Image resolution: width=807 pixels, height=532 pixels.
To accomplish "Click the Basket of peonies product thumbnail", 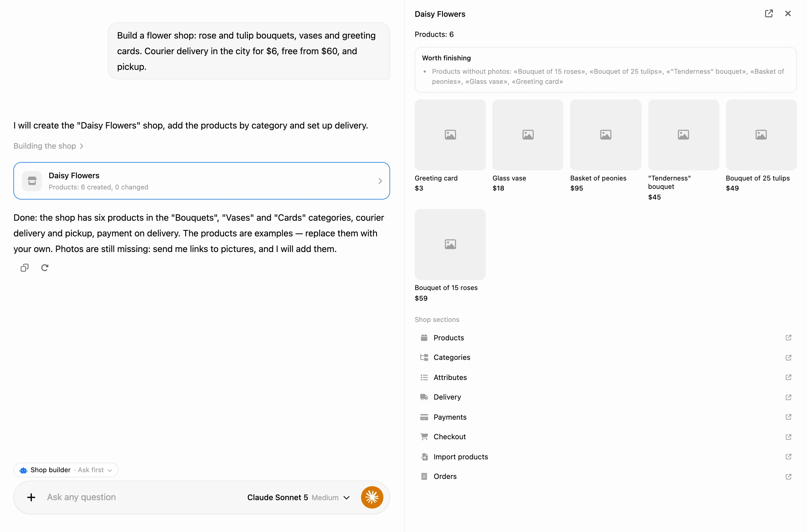I will click(606, 135).
